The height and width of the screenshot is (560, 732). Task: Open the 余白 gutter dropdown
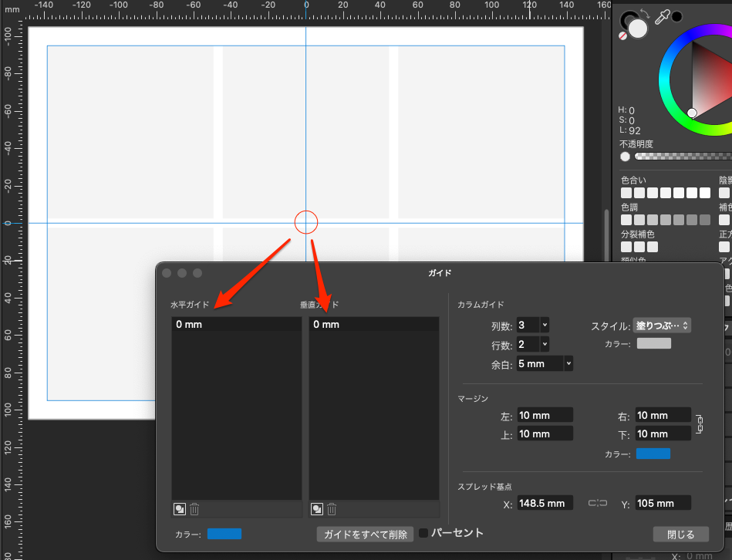click(568, 363)
